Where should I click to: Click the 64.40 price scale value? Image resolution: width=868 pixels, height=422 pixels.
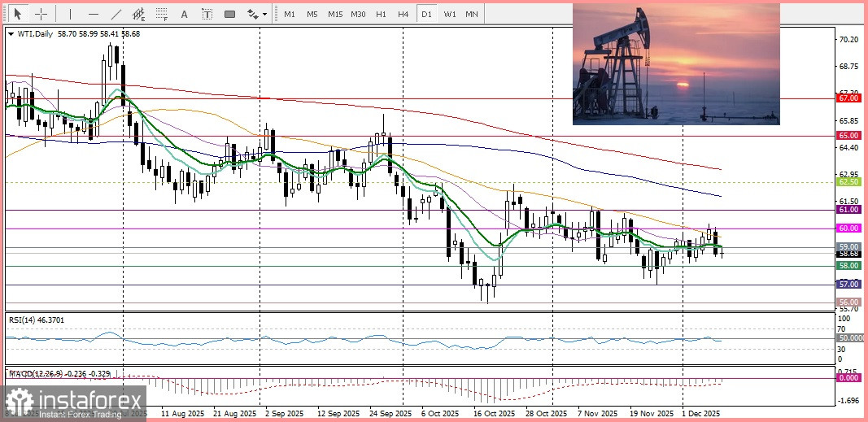click(848, 148)
